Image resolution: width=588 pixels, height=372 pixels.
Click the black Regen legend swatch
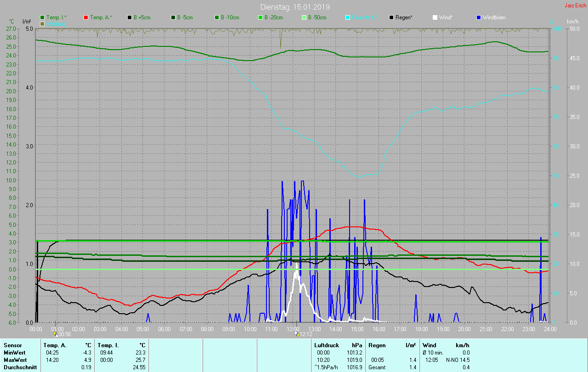click(391, 17)
